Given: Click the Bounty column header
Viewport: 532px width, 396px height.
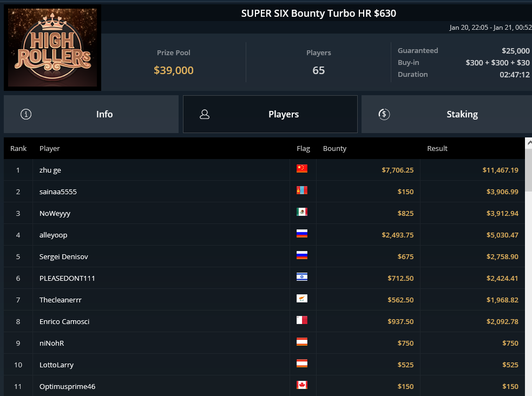Looking at the screenshot, I should tap(334, 148).
